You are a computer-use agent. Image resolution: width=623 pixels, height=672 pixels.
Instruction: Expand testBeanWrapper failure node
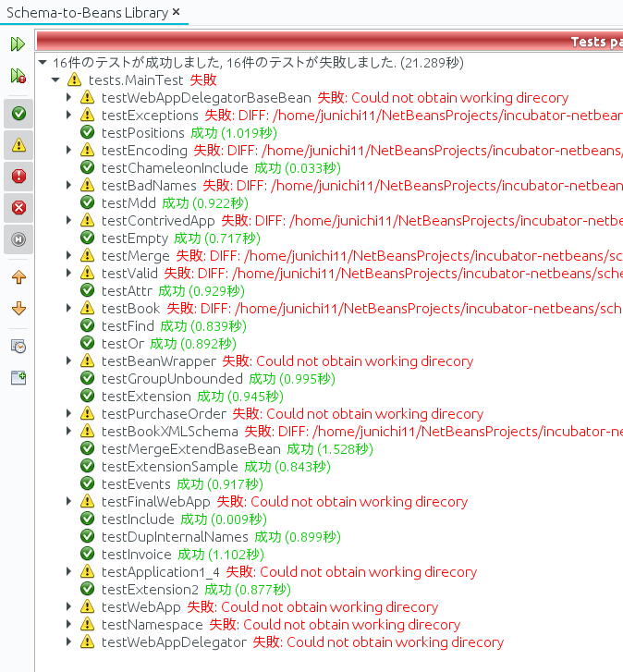click(x=68, y=360)
